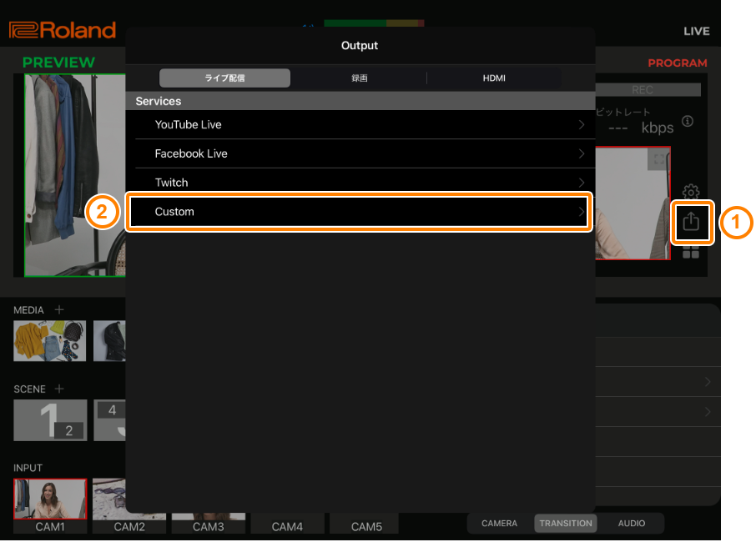Select the clothing flat-lay media thumbnail
This screenshot has height=542, width=756.
click(x=50, y=340)
